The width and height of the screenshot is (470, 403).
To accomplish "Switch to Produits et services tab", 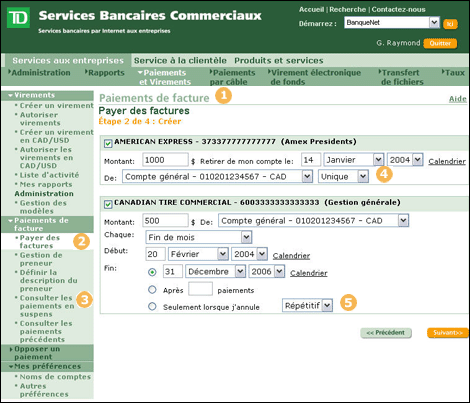I will coord(279,60).
